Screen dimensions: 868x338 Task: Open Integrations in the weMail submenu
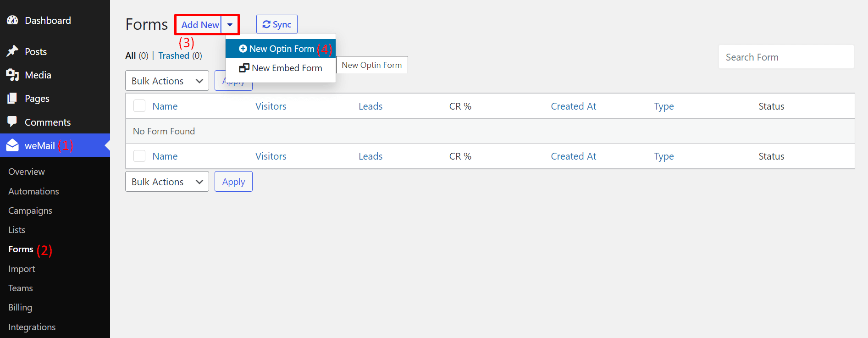pos(32,327)
